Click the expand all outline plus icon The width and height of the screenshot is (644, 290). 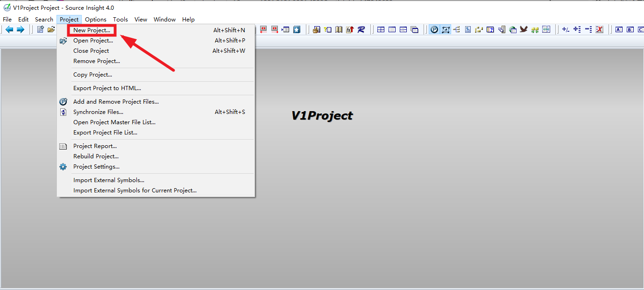[577, 29]
